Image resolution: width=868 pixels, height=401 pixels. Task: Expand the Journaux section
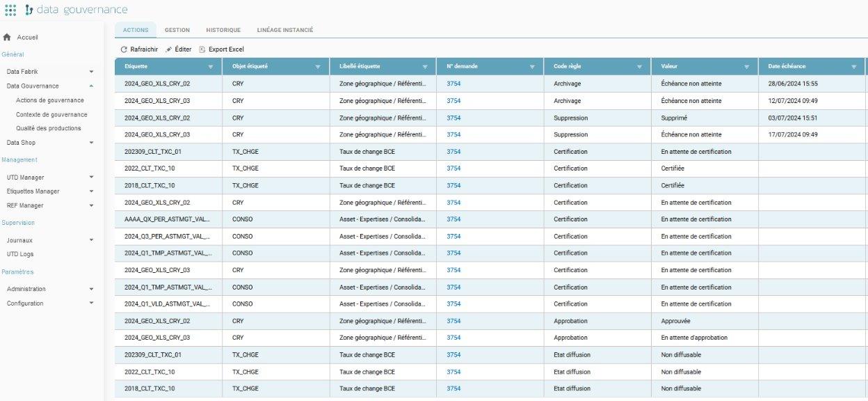click(x=91, y=240)
